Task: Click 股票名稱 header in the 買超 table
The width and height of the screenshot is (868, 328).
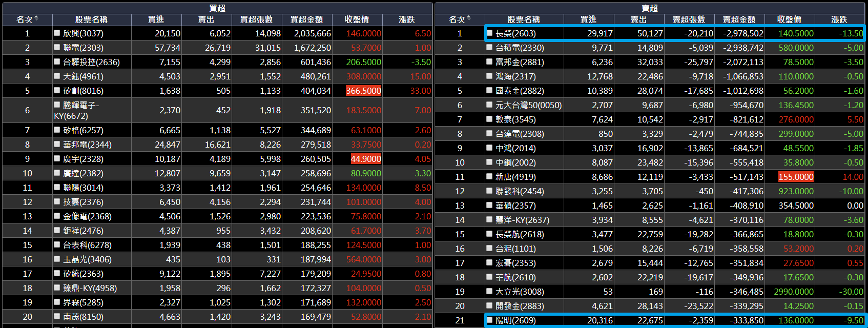Action: (92, 19)
